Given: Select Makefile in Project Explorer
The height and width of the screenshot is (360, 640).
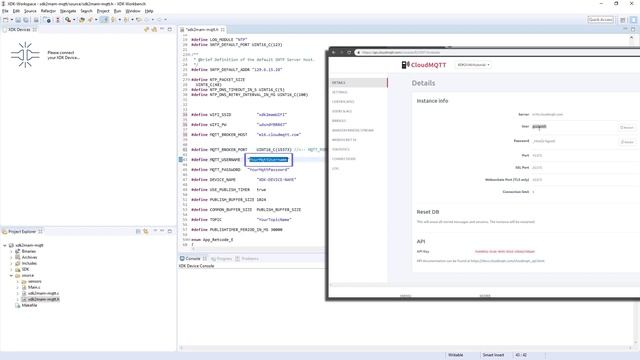Looking at the screenshot, I should 29,305.
